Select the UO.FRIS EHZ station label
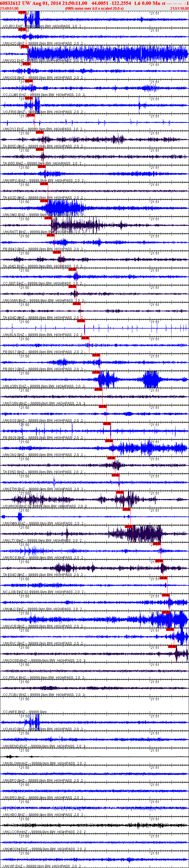This screenshot has width=189, height=868. coord(42,112)
